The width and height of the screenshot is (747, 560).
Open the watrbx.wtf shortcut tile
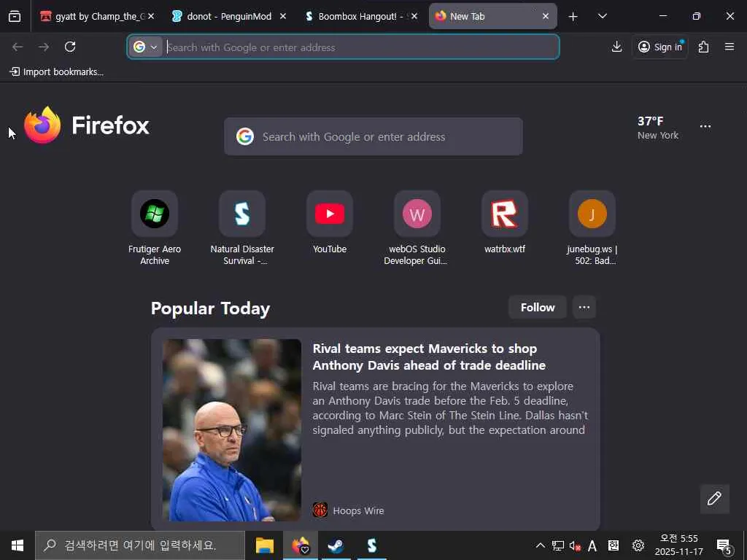pyautogui.click(x=505, y=223)
